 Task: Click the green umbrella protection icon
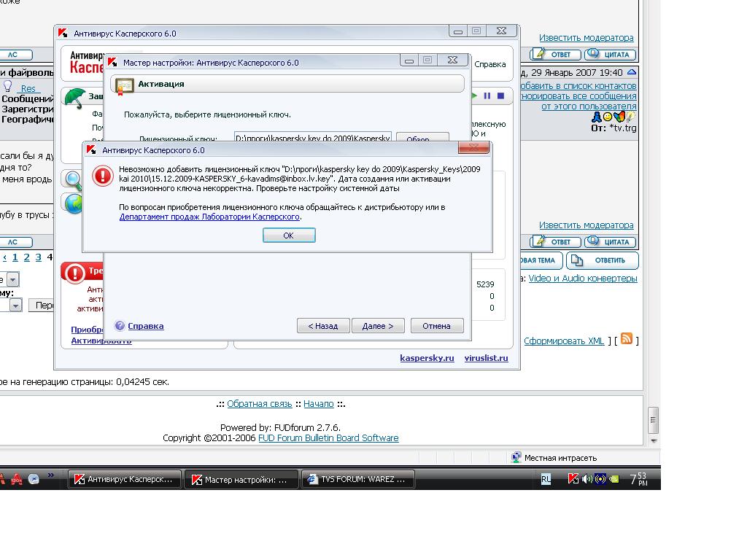[x=74, y=98]
